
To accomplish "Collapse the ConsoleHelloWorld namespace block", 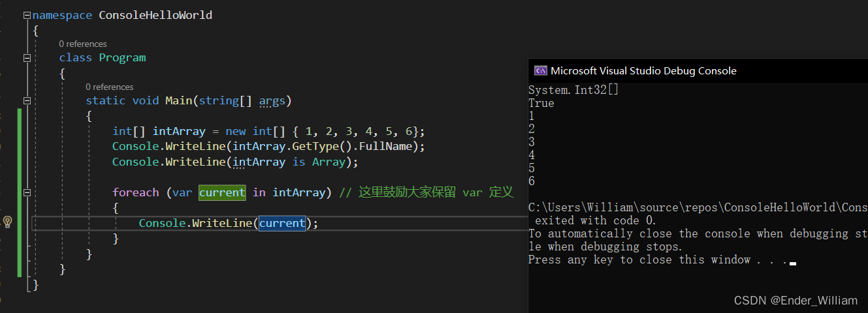I will 27,15.
